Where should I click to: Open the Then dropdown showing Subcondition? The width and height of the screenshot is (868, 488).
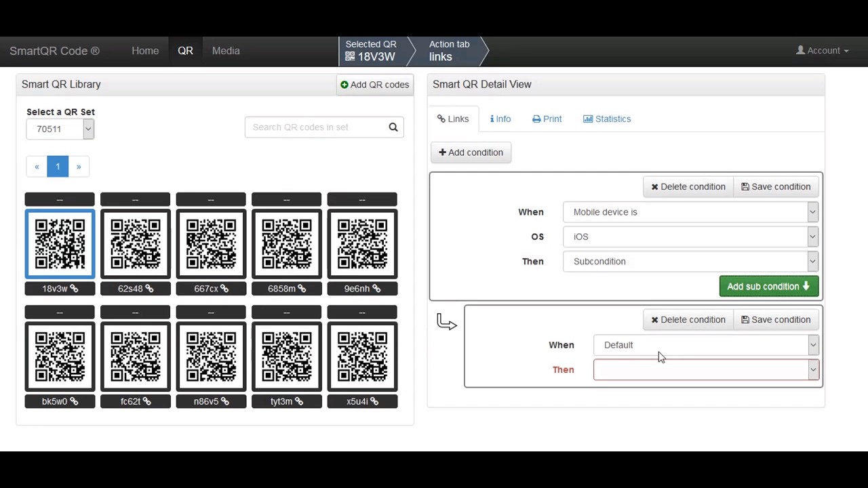click(691, 262)
